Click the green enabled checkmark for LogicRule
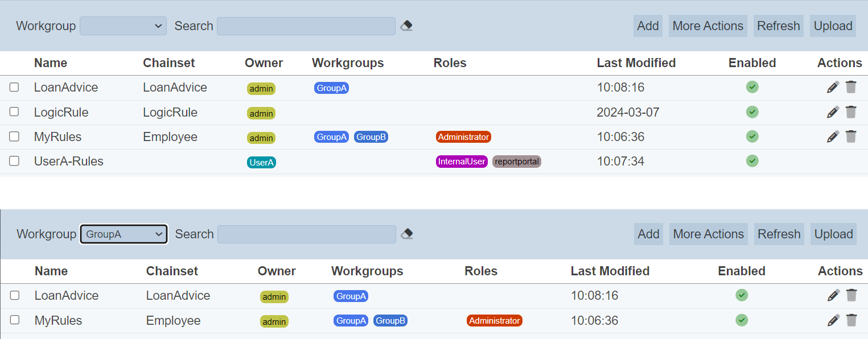The width and height of the screenshot is (868, 339). (752, 112)
